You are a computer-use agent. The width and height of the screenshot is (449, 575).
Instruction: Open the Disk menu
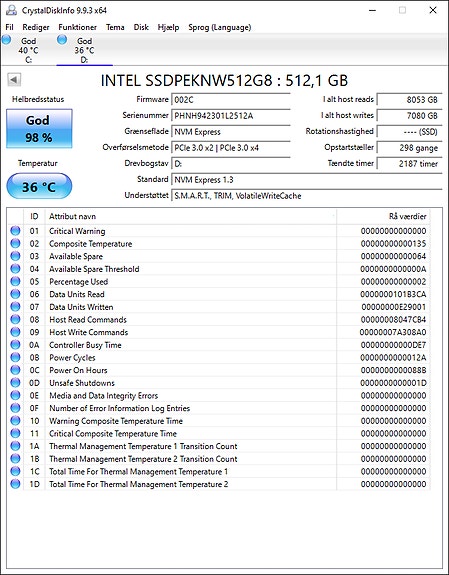tap(141, 27)
